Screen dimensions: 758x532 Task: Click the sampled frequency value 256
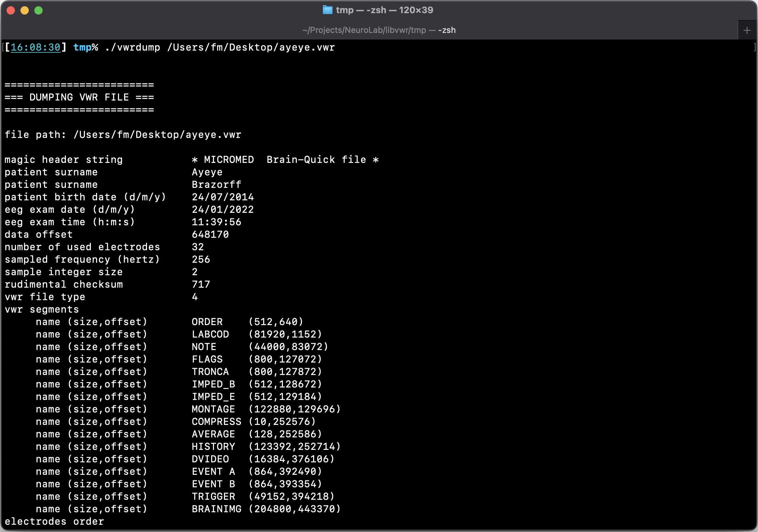tap(201, 260)
